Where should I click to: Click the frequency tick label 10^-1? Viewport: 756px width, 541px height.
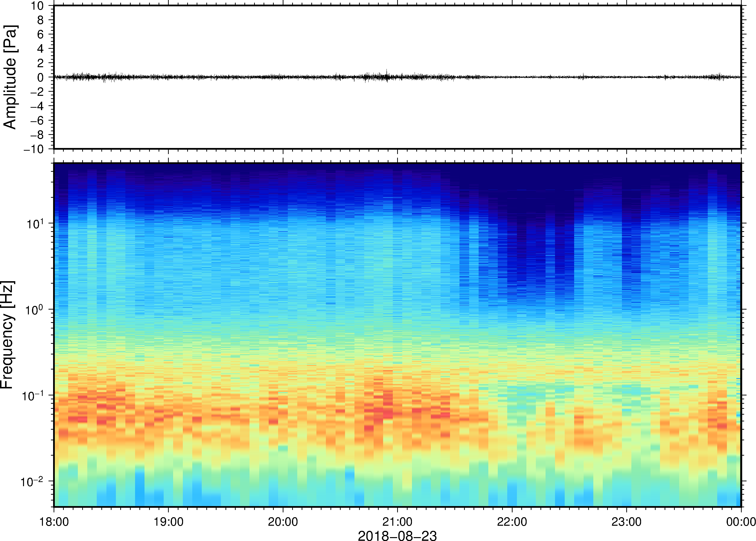pyautogui.click(x=33, y=395)
